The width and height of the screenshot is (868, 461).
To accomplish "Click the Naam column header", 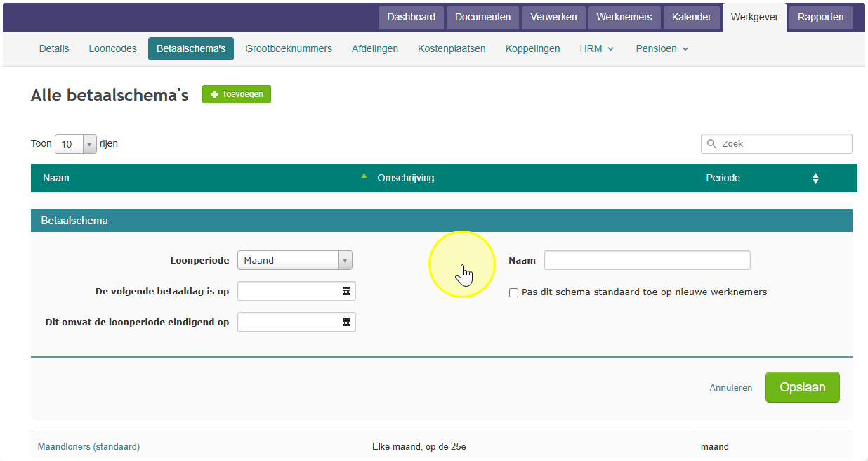I will point(56,178).
